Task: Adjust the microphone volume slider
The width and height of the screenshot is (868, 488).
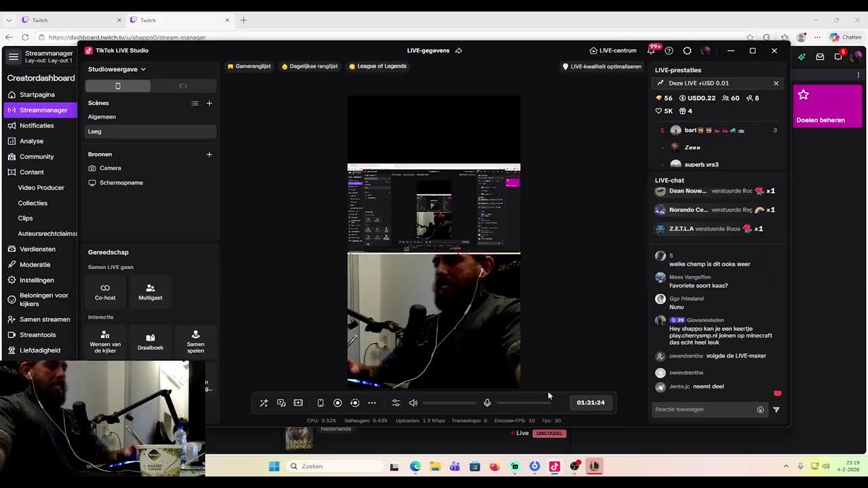Action: (524, 403)
